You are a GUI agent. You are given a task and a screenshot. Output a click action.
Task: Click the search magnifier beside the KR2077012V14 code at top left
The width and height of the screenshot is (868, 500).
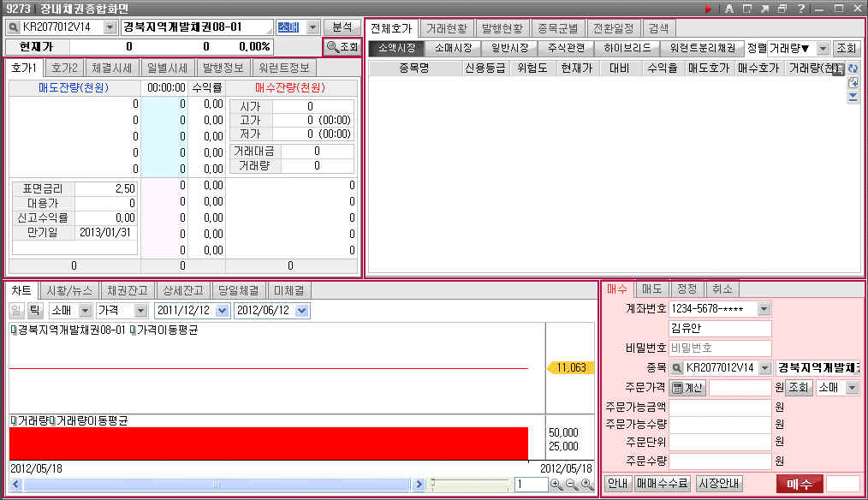pyautogui.click(x=14, y=27)
